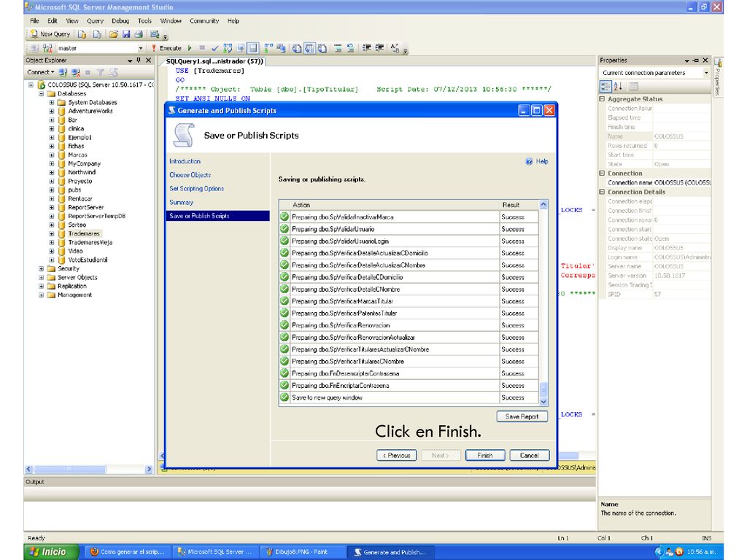Click the Save Report button
This screenshot has width=747, height=560.
[x=522, y=416]
